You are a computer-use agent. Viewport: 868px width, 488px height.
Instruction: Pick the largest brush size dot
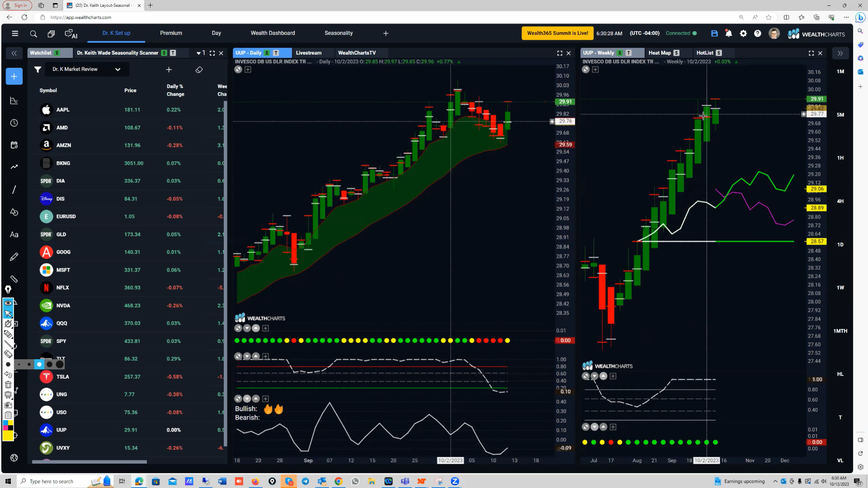pos(60,364)
